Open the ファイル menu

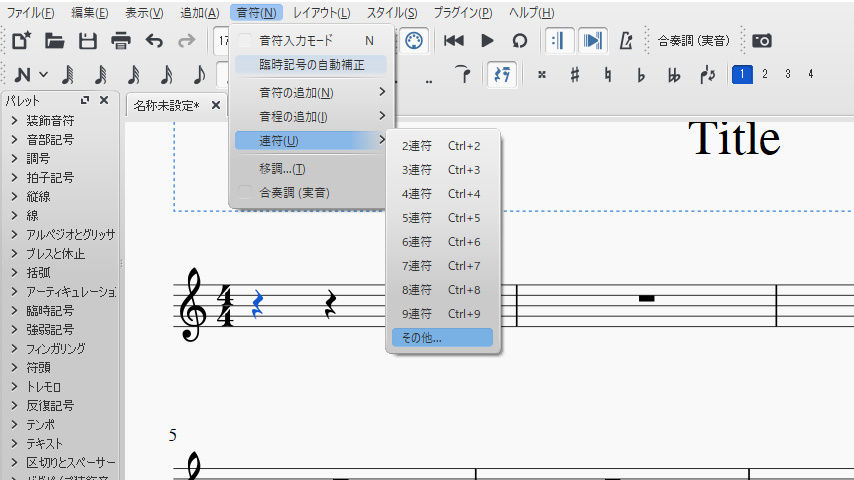(x=30, y=13)
